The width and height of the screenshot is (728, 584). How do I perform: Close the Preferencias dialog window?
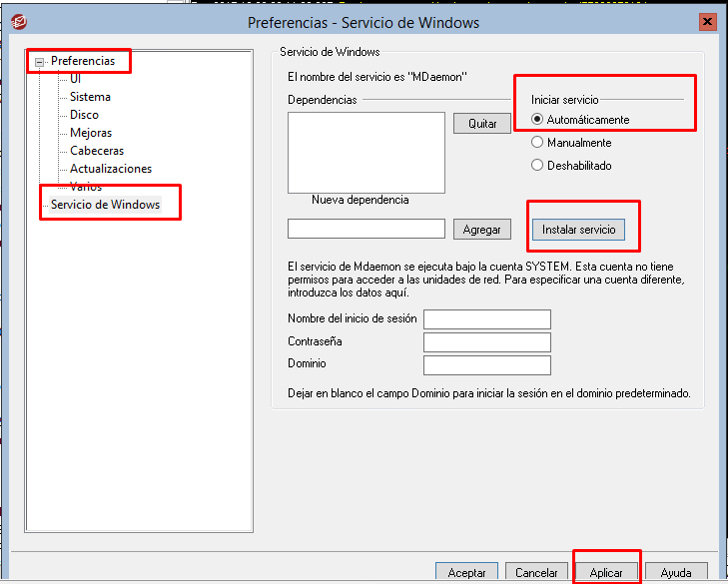[708, 22]
